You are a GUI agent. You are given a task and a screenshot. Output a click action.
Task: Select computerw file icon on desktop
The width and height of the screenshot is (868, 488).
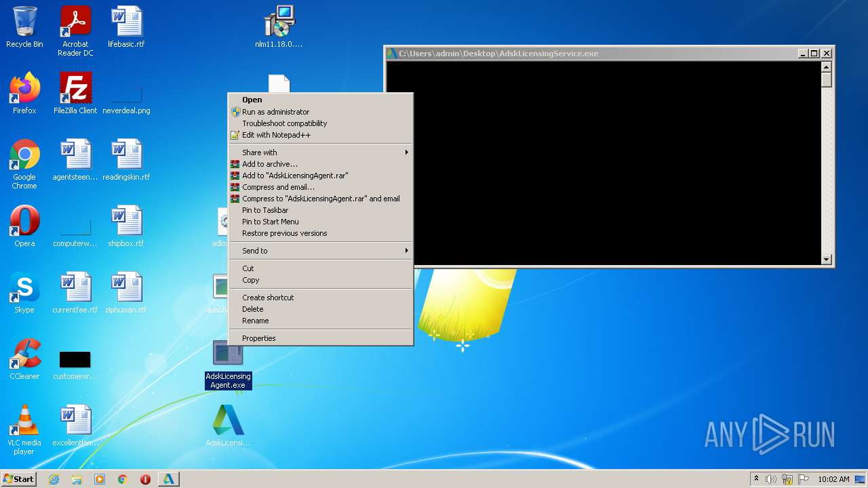75,232
